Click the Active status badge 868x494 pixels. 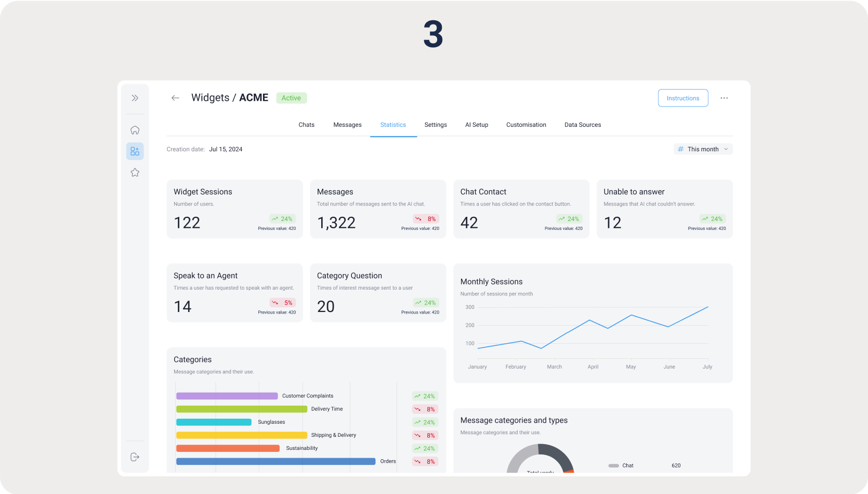291,98
